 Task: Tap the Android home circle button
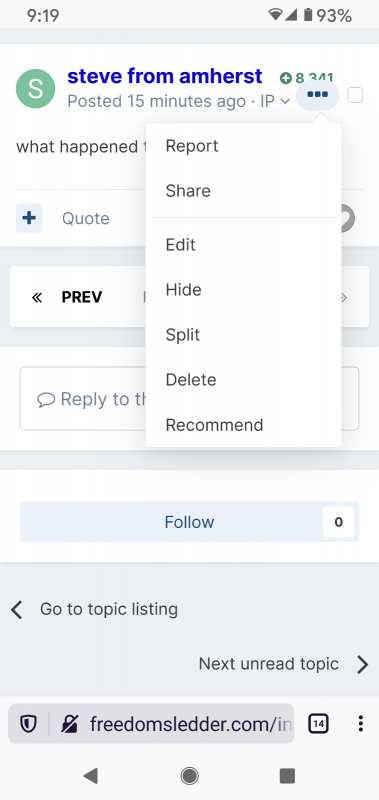(190, 776)
